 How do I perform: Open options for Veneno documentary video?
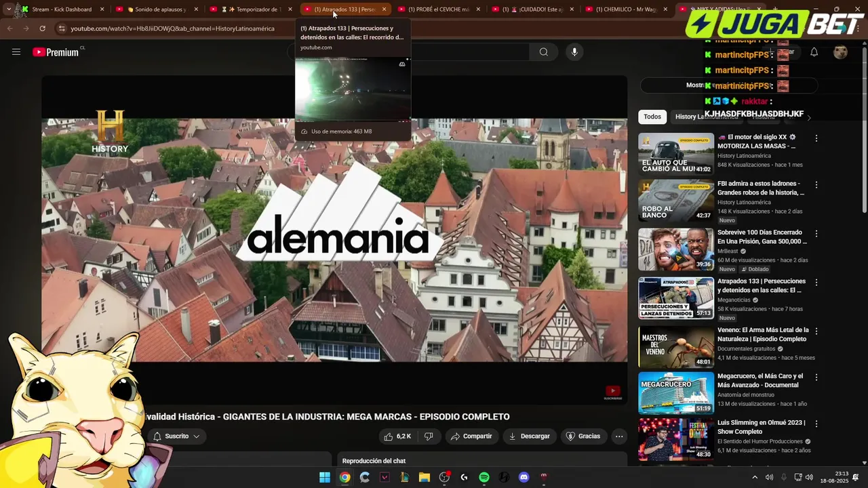coord(816,331)
